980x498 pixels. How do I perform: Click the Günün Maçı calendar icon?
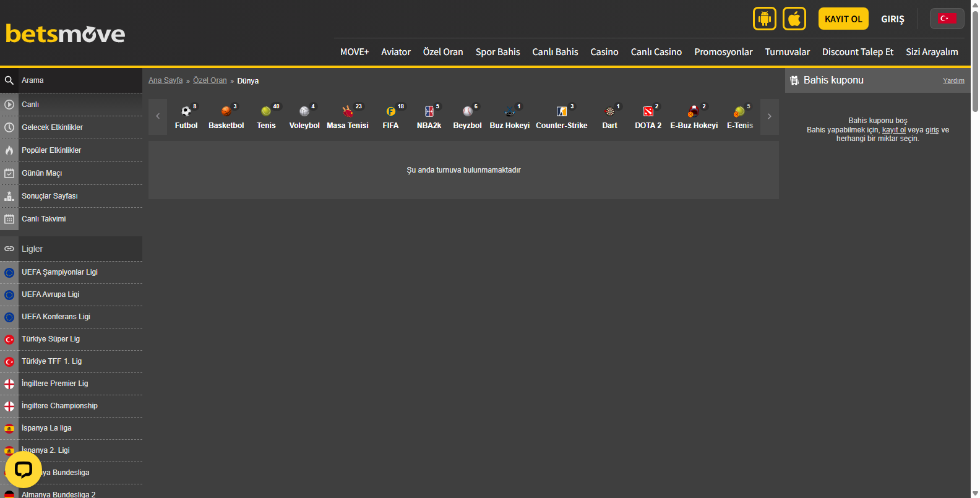[x=9, y=173]
